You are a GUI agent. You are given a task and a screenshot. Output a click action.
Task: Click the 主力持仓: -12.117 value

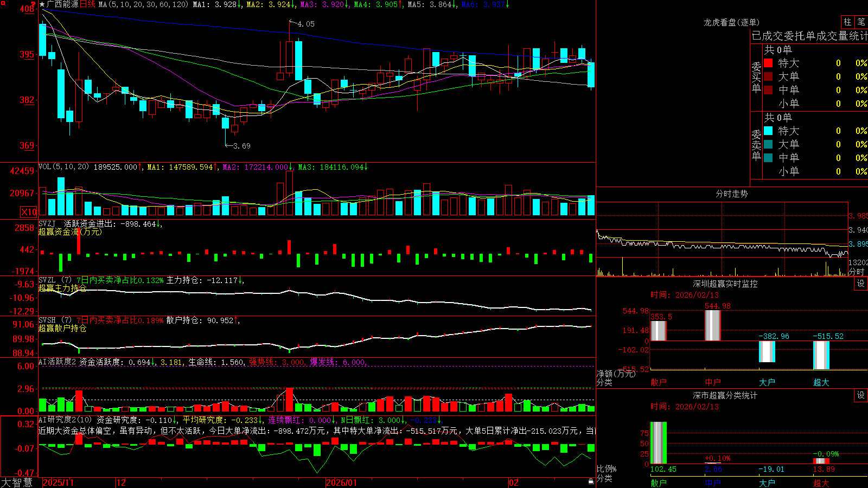(x=205, y=280)
